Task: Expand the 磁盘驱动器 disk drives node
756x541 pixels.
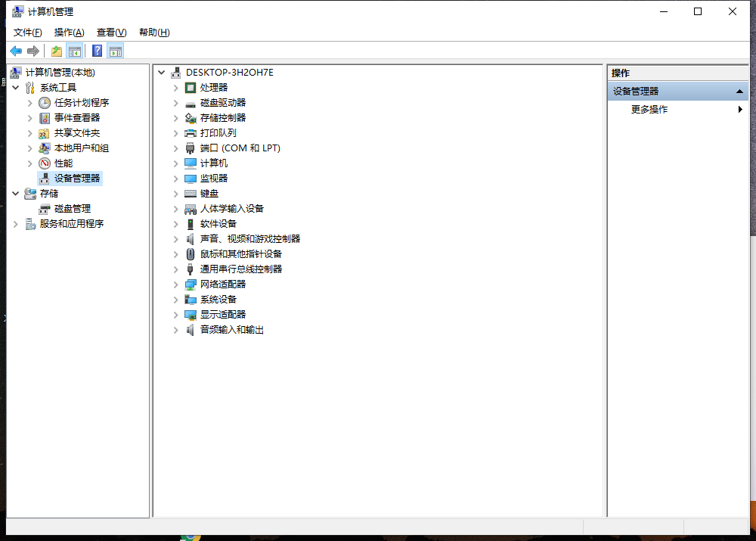Action: click(175, 103)
